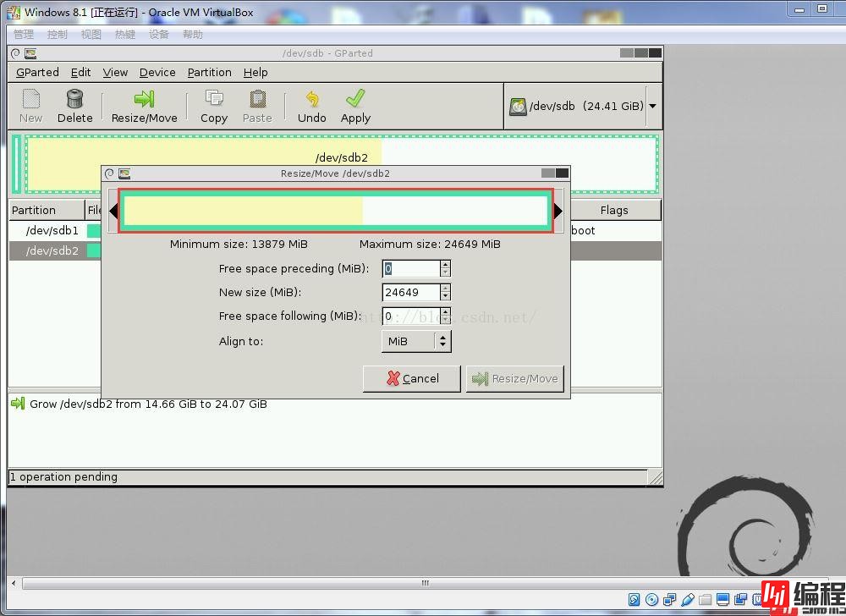Click the New size (MiB) input field
Viewport: 846px width, 616px height.
(x=410, y=293)
